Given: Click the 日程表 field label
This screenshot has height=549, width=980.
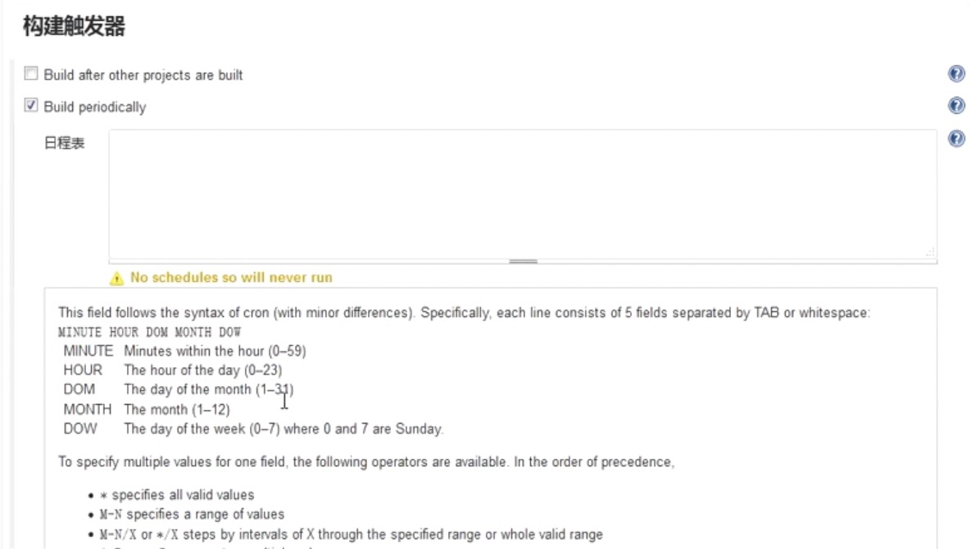Looking at the screenshot, I should [x=64, y=143].
